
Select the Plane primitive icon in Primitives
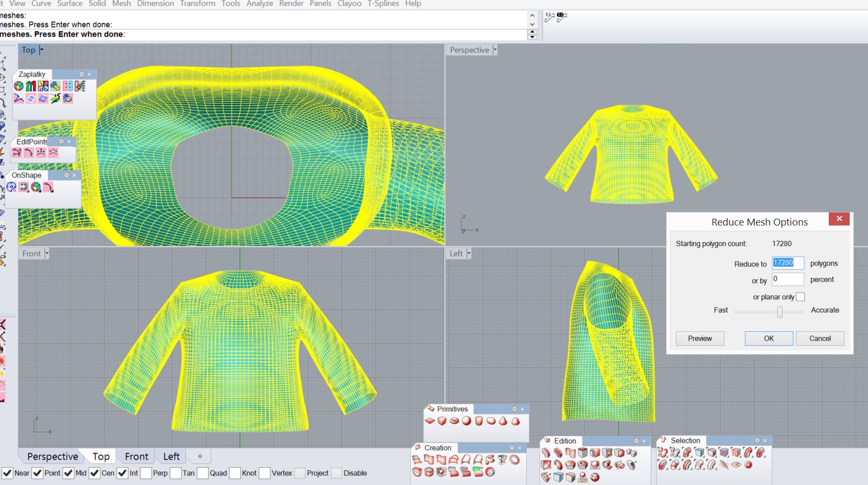click(x=430, y=421)
